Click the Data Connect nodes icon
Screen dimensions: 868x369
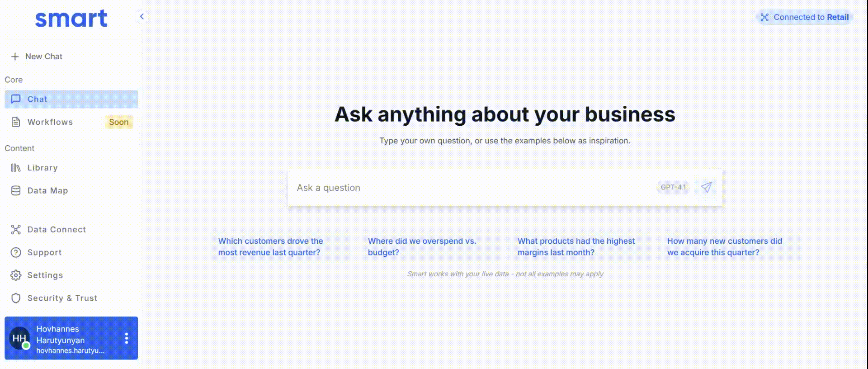(x=16, y=230)
